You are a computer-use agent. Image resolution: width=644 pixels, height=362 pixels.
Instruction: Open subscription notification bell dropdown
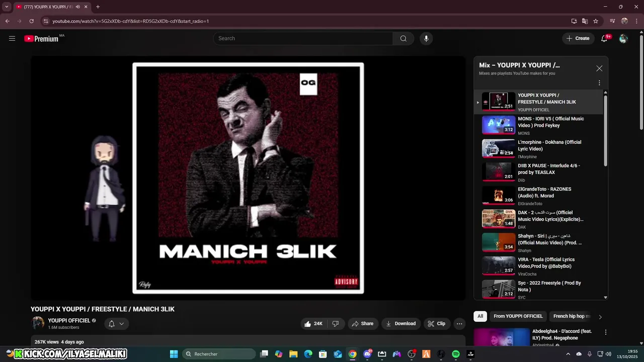click(x=116, y=324)
